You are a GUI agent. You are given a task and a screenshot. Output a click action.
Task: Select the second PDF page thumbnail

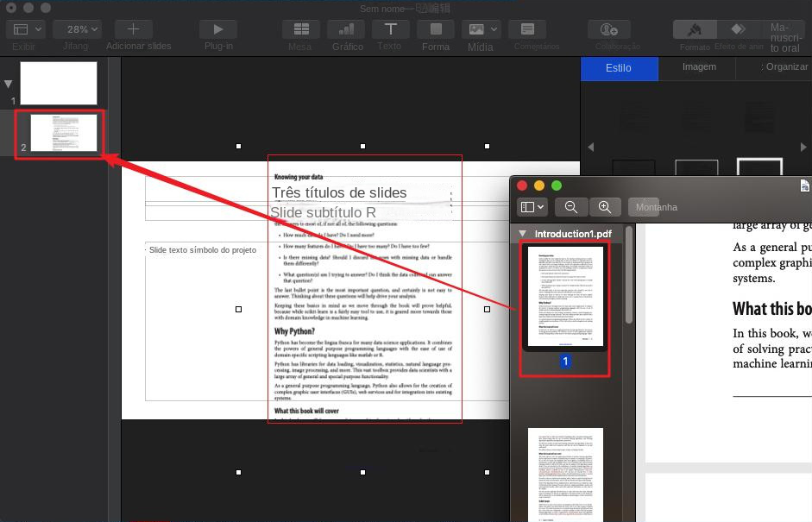(x=565, y=475)
